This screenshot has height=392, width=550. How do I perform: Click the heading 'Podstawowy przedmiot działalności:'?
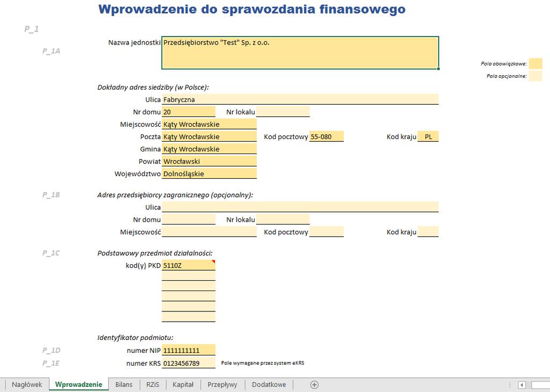pyautogui.click(x=155, y=253)
